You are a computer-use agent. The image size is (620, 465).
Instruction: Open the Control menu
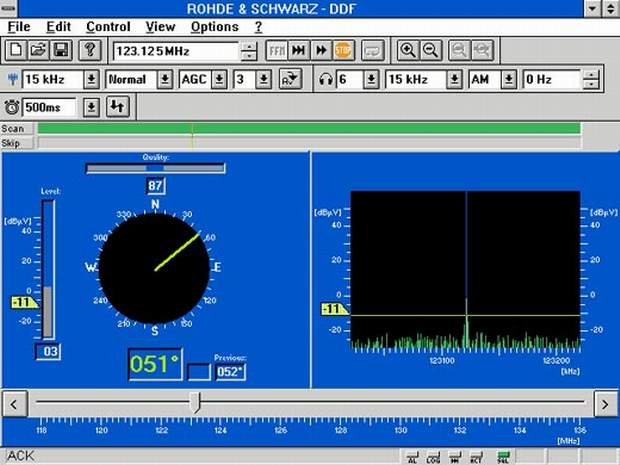[107, 27]
